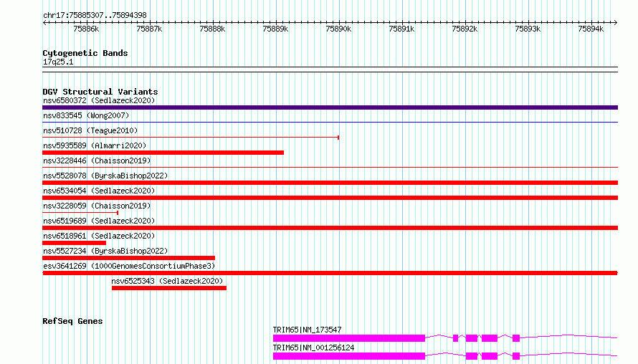
Task: Click the 75891k ruler tick label
Action: click(401, 29)
